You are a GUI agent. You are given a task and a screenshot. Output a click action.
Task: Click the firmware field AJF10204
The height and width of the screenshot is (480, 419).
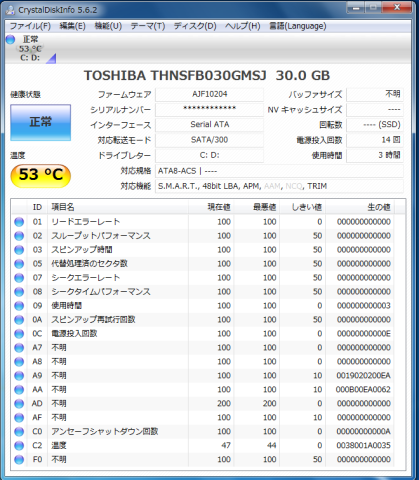209,94
